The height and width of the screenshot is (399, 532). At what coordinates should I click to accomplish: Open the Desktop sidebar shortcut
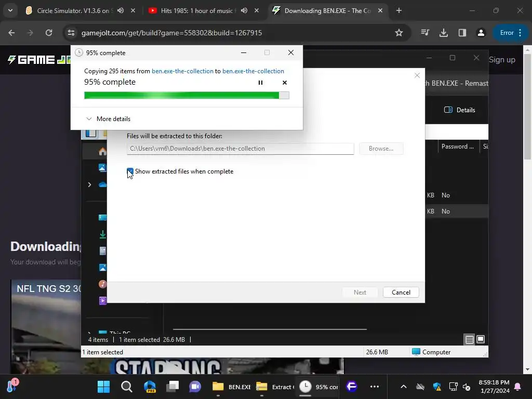[x=102, y=218]
